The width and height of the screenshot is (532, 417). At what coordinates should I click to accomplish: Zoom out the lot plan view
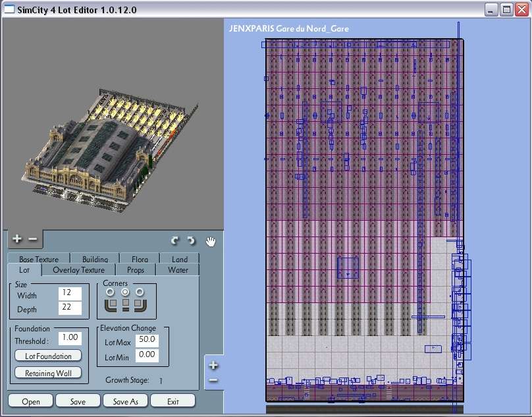213,380
